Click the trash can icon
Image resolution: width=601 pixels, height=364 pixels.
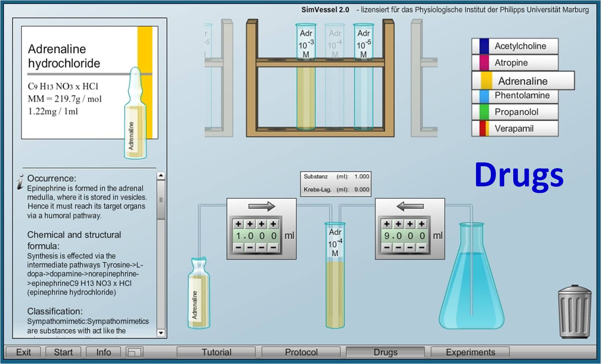[574, 311]
